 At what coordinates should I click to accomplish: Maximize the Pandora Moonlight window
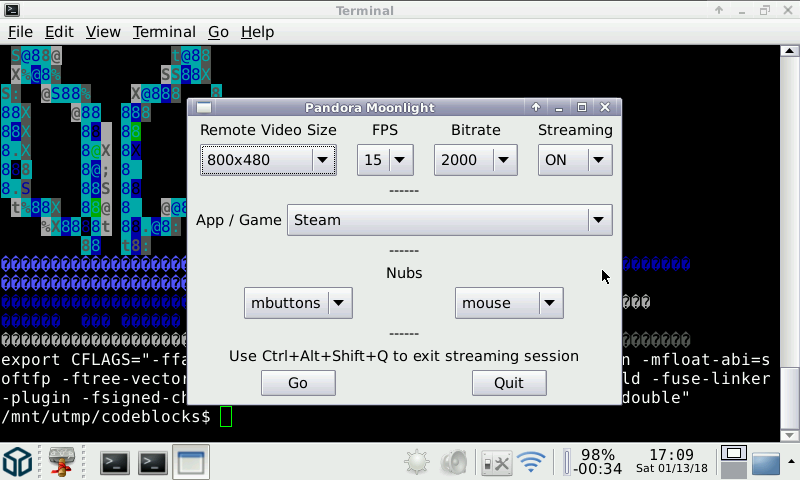(x=582, y=107)
